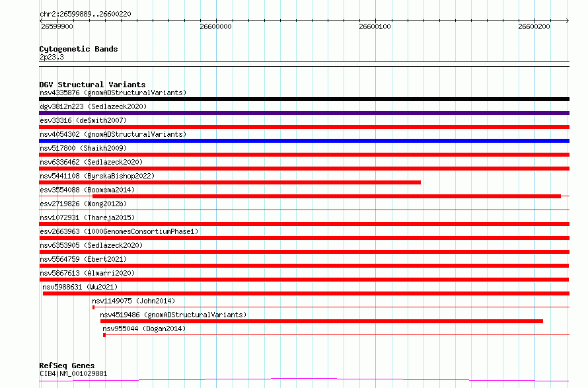Image resolution: width=588 pixels, height=388 pixels.
Task: Click nsv6336462 (Sedlazeck2020) label
Action: (91, 162)
